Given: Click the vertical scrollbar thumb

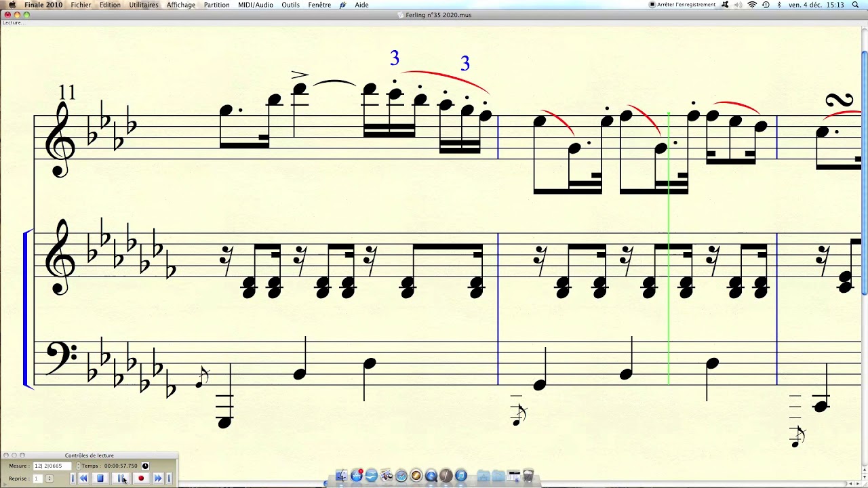Looking at the screenshot, I should tap(864, 173).
